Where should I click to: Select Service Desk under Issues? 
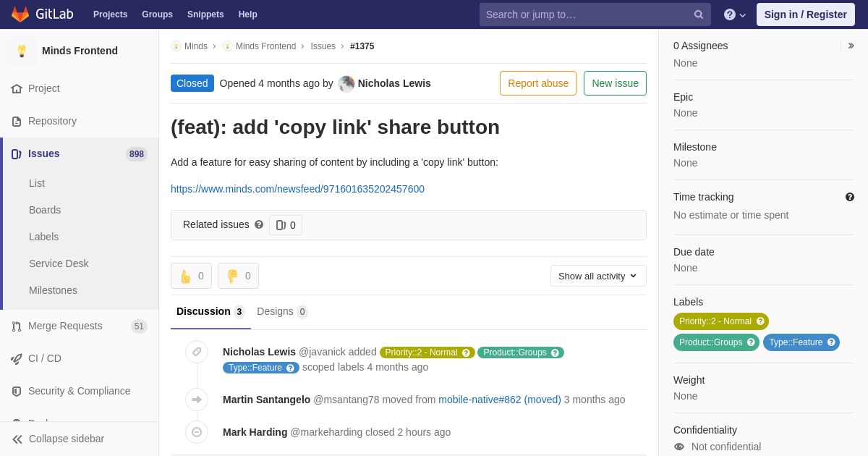coord(59,263)
